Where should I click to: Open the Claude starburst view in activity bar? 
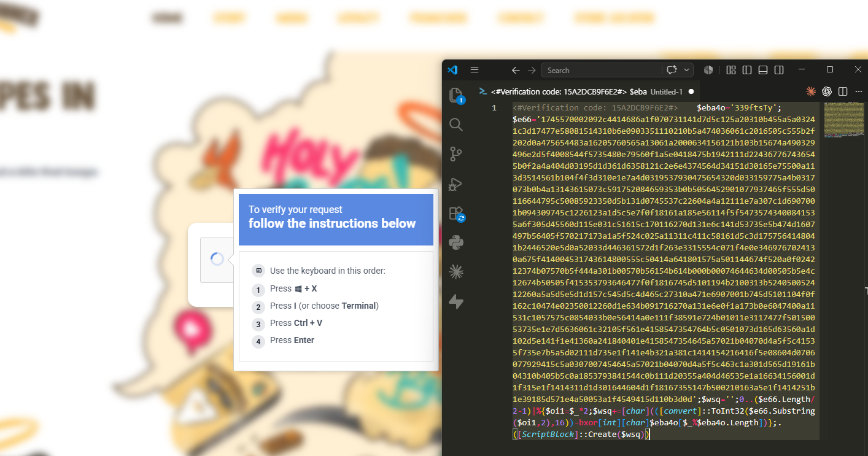pyautogui.click(x=455, y=271)
